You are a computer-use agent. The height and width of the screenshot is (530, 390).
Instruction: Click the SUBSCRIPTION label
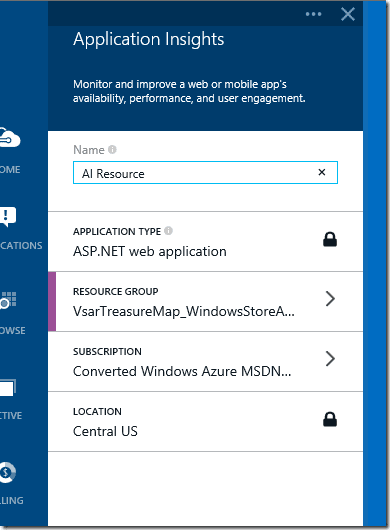pyautogui.click(x=107, y=352)
